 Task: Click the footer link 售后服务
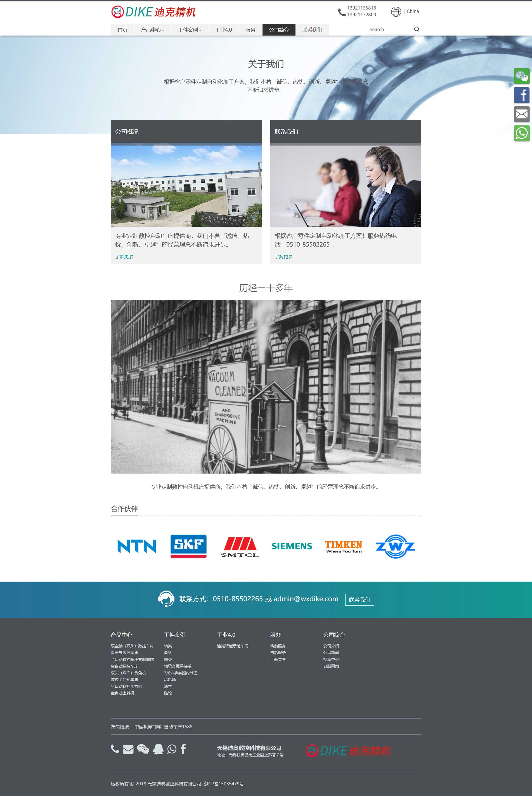pyautogui.click(x=278, y=652)
